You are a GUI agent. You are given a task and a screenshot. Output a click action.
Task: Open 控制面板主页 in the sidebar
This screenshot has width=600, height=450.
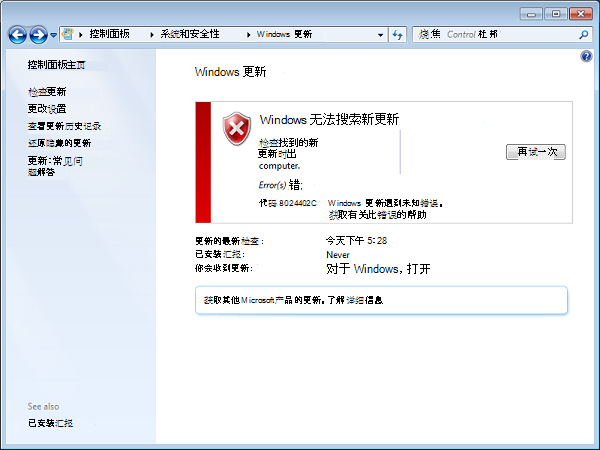[x=57, y=65]
